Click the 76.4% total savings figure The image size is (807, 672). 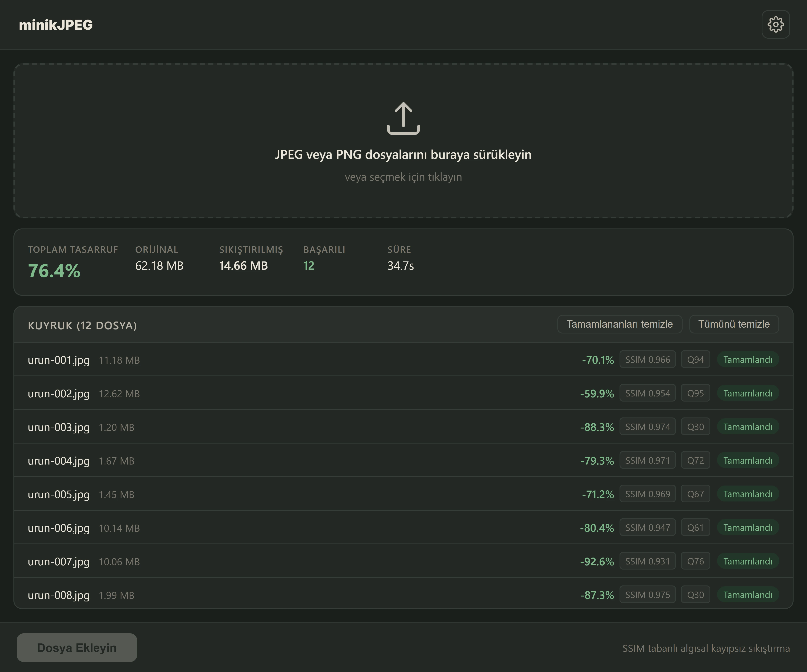click(x=54, y=271)
